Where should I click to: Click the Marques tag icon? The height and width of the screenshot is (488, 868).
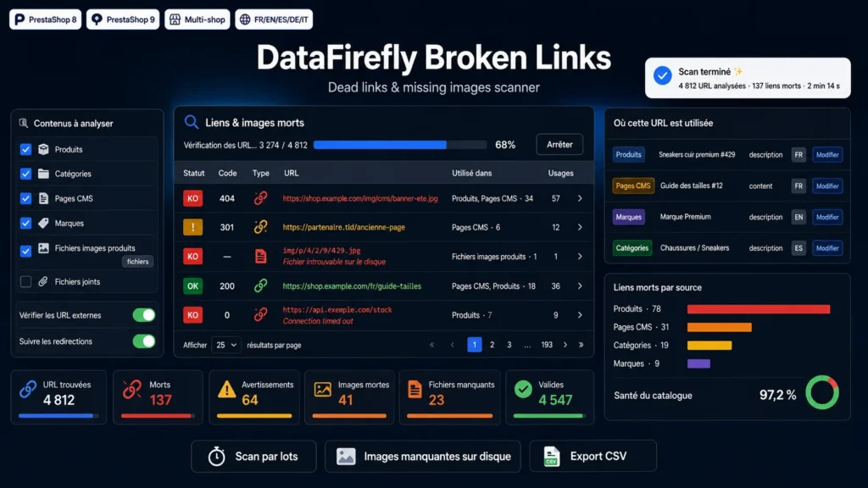coord(43,223)
